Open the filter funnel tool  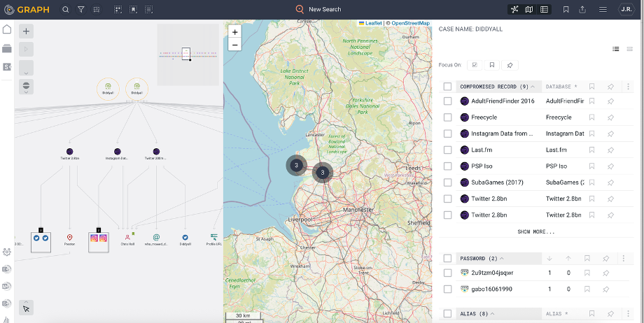coord(81,10)
